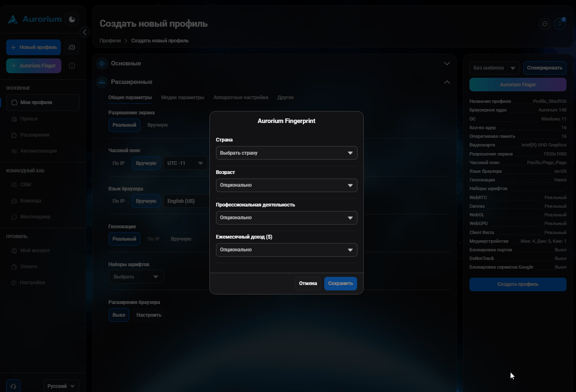The width and height of the screenshot is (576, 392).
Task: Click the Создать профиль button
Action: [518, 284]
